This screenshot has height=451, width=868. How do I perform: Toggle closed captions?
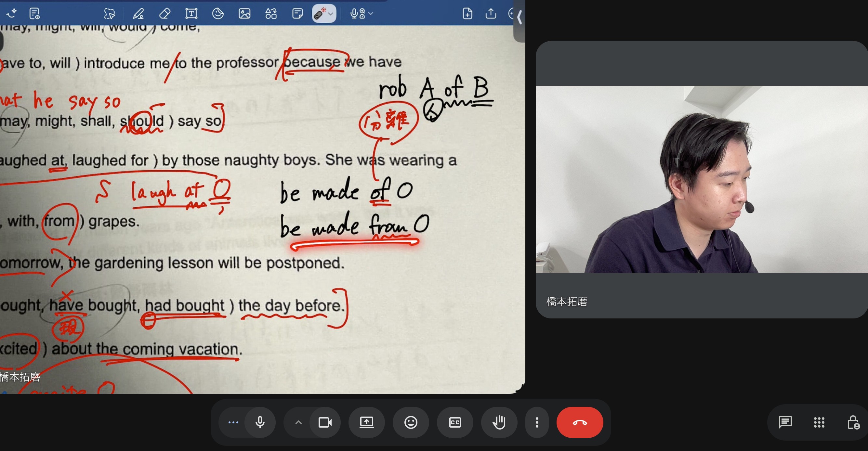tap(455, 422)
